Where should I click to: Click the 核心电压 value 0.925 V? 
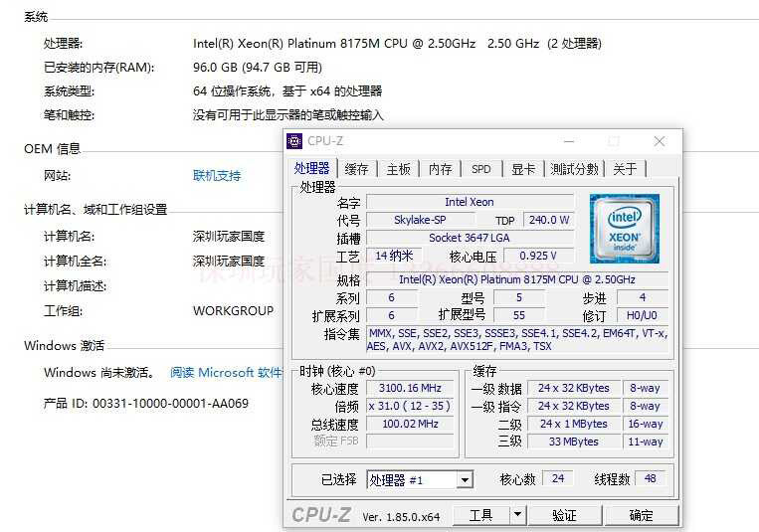538,256
